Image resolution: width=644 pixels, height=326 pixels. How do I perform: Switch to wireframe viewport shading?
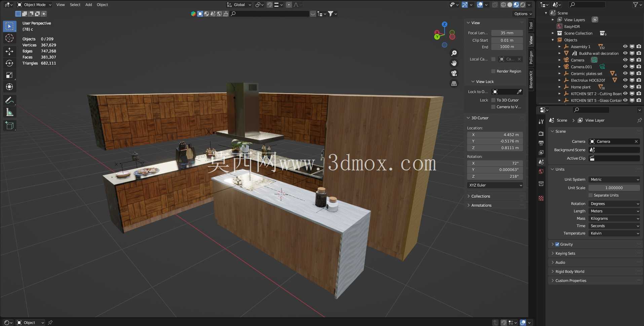(503, 5)
